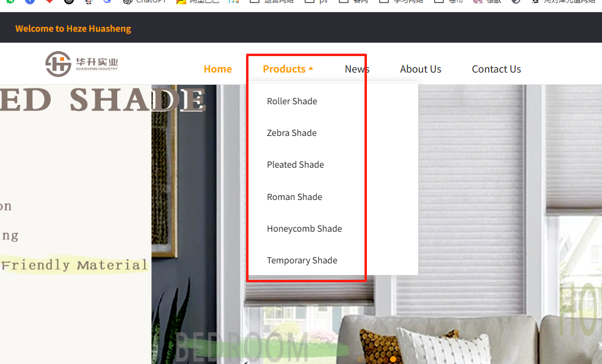This screenshot has height=364, width=602.
Task: Choose Zebra Shade in the dropdown
Action: (292, 133)
